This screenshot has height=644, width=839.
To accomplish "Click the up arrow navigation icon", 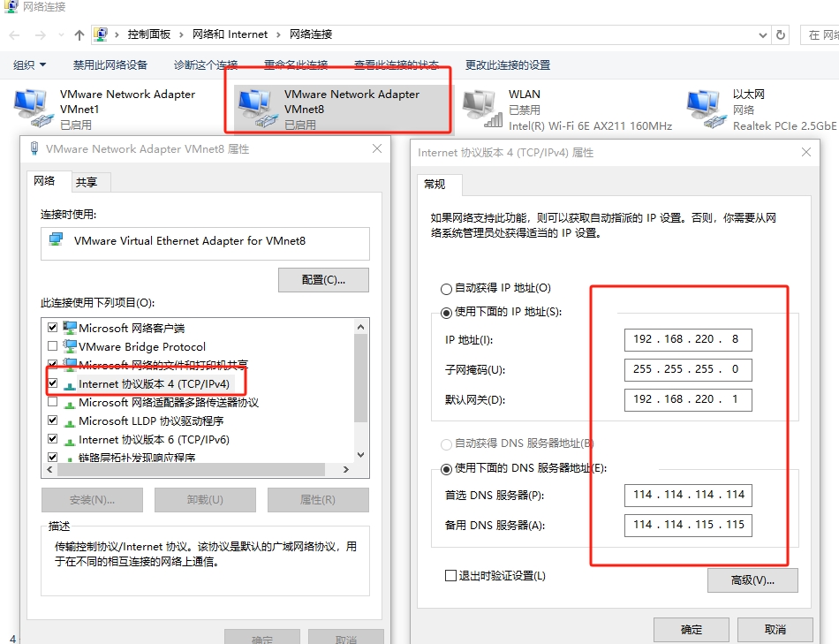I will coord(79,35).
